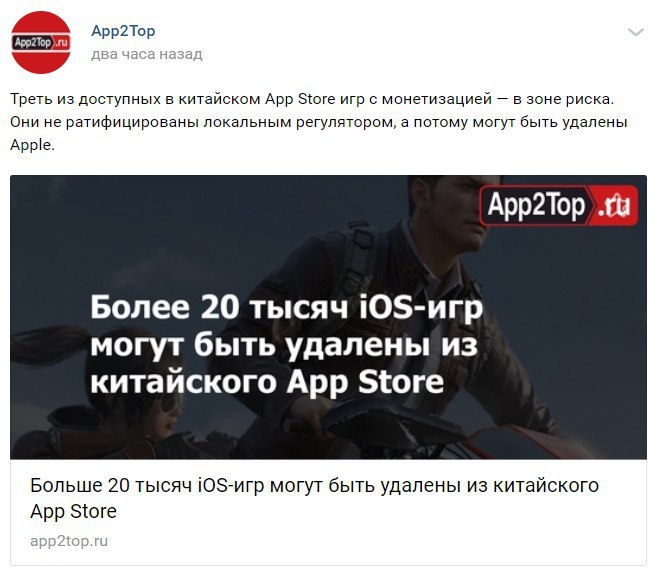
Task: Open the App2Top author name link
Action: pyautogui.click(x=123, y=31)
